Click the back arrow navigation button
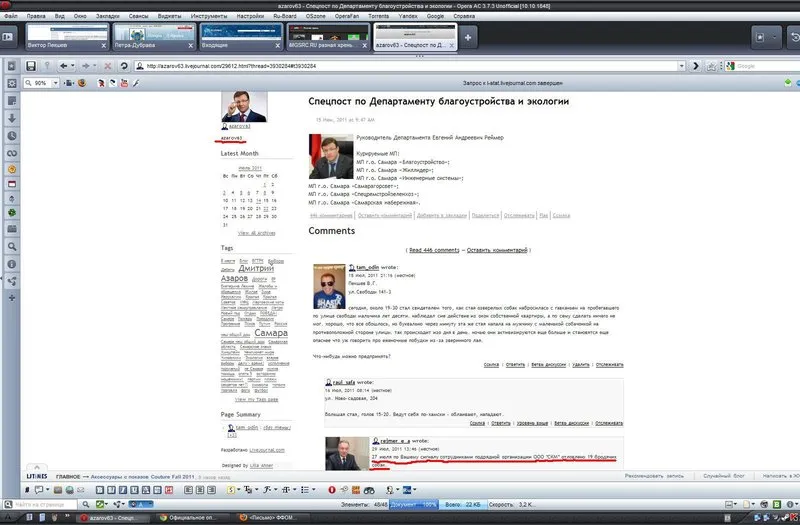Image resolution: width=800 pixels, height=525 pixels. point(63,66)
